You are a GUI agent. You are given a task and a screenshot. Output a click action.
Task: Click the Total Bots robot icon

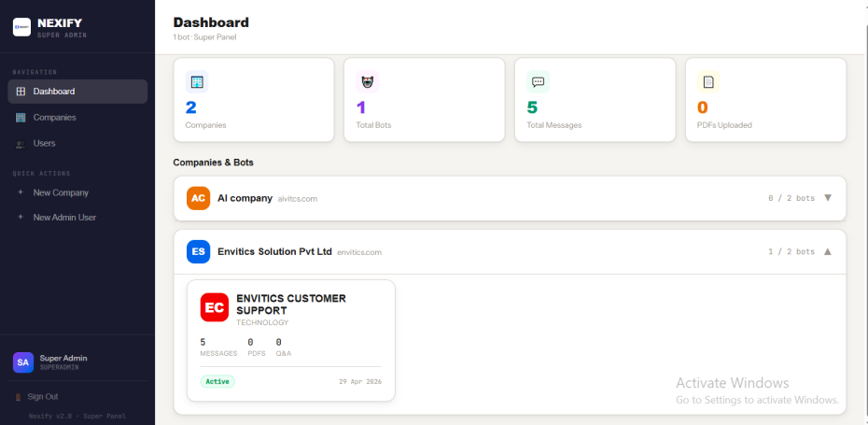coord(367,82)
